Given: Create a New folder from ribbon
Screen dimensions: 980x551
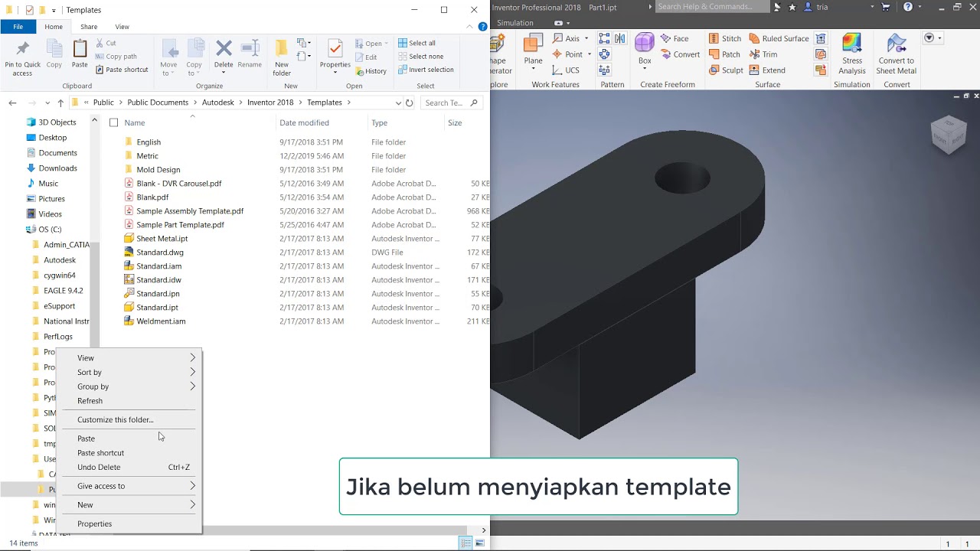Looking at the screenshot, I should click(282, 57).
